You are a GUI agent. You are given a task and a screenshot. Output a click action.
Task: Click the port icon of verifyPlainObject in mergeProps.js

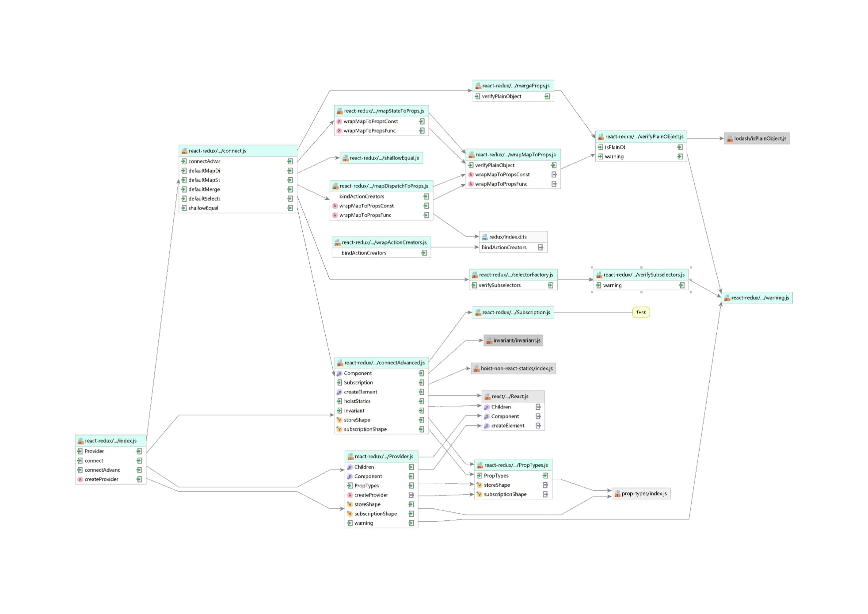tap(547, 97)
